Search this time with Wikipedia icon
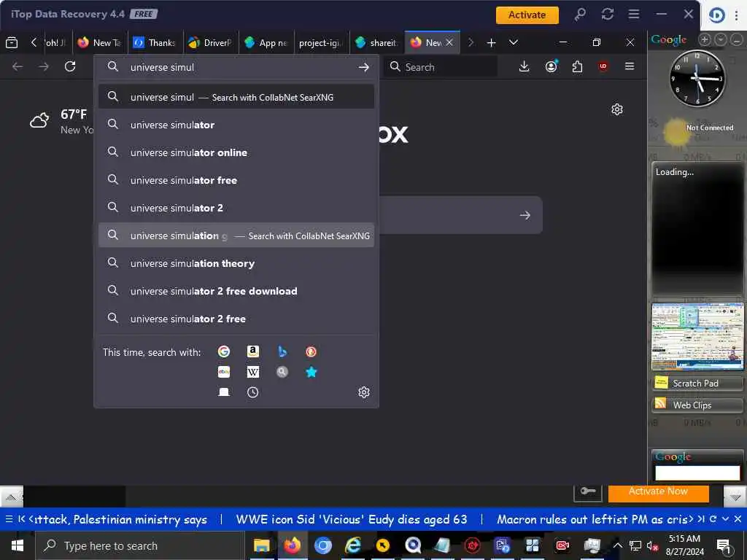 click(253, 372)
